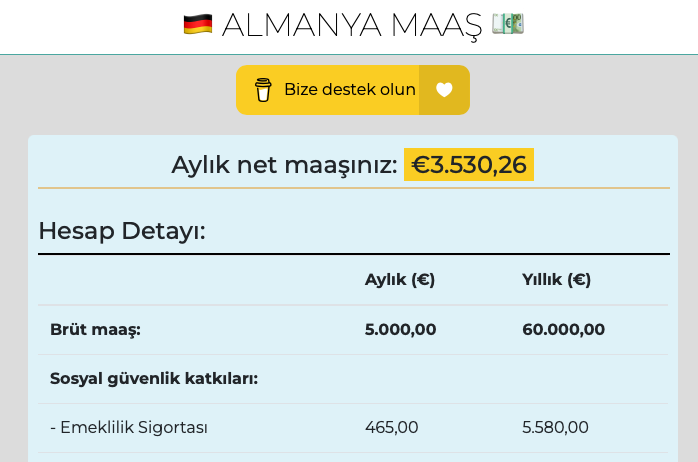Viewport: 698px width, 462px height.
Task: Click the Hesap Detayı heading
Action: (122, 231)
